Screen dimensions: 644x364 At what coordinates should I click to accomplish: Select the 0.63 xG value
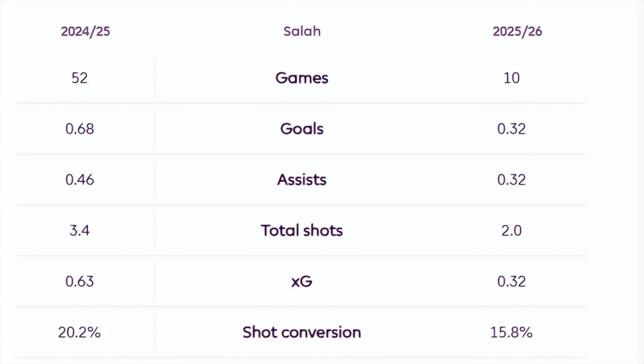click(x=79, y=281)
